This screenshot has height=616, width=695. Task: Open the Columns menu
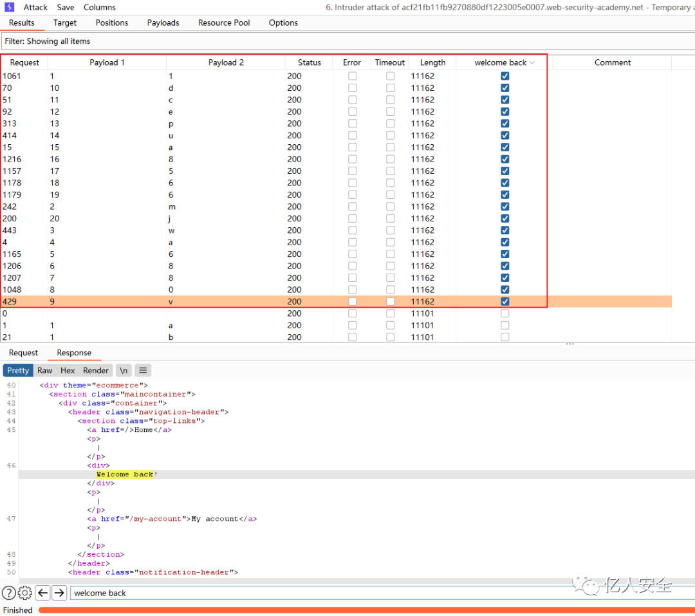(x=100, y=7)
